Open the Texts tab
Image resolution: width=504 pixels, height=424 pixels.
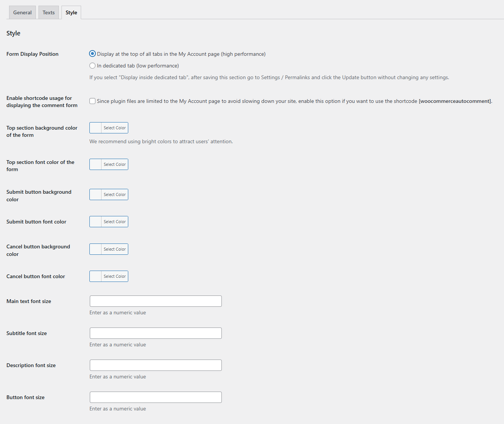coord(49,12)
